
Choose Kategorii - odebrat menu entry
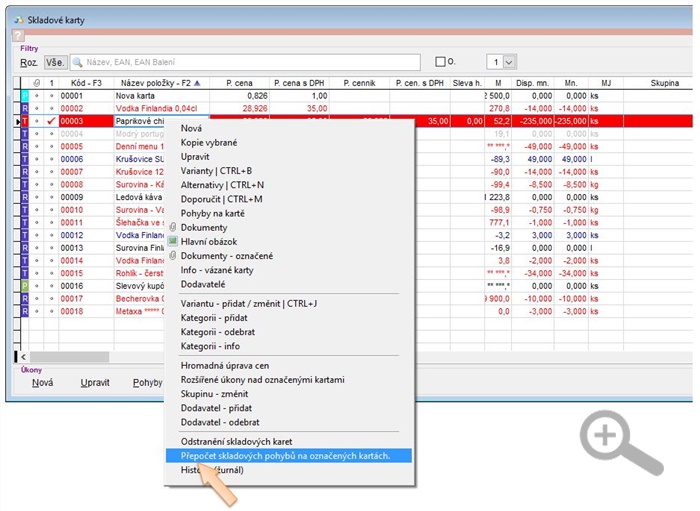(x=217, y=332)
